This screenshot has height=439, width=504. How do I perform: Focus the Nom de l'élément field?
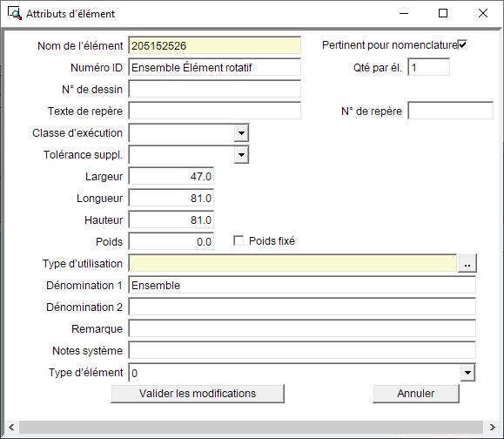pos(215,45)
